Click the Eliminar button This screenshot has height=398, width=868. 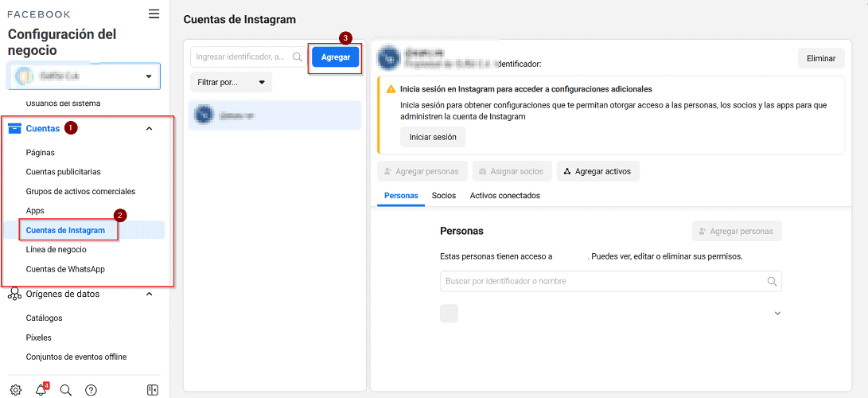(x=821, y=58)
